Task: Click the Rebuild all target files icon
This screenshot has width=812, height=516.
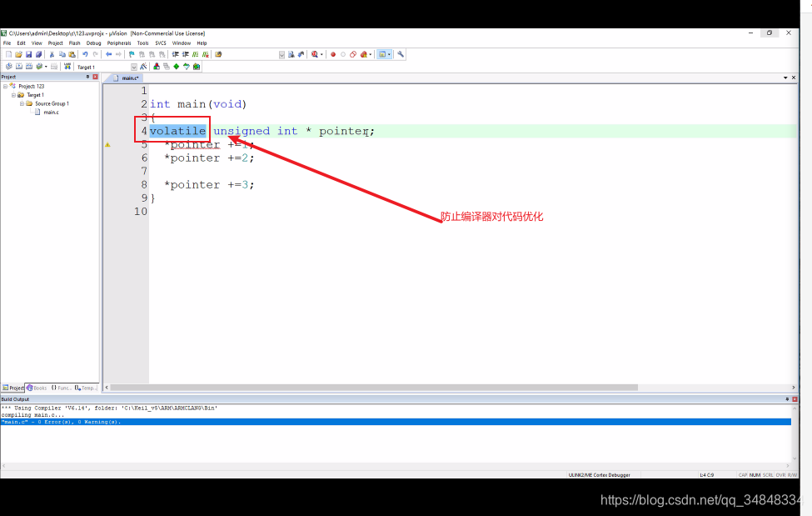Action: pyautogui.click(x=29, y=67)
